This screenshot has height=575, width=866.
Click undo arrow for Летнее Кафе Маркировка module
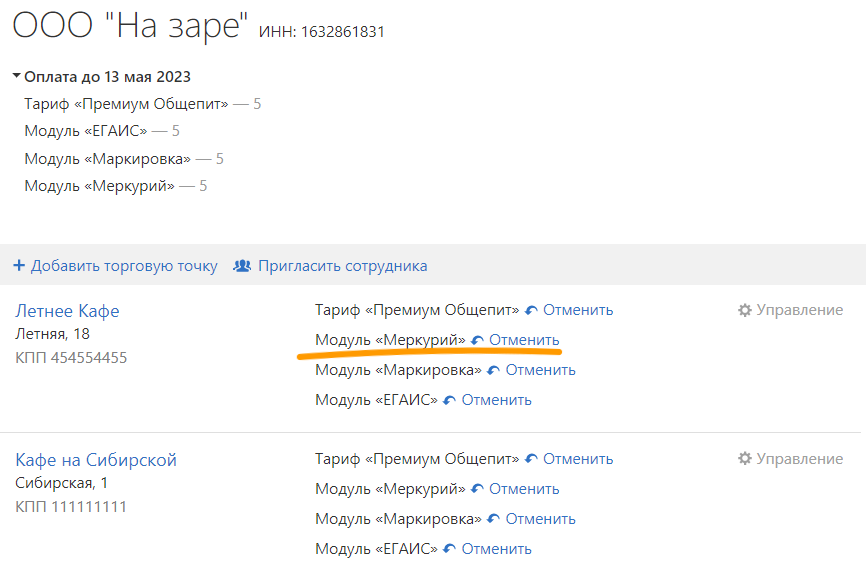coord(493,370)
